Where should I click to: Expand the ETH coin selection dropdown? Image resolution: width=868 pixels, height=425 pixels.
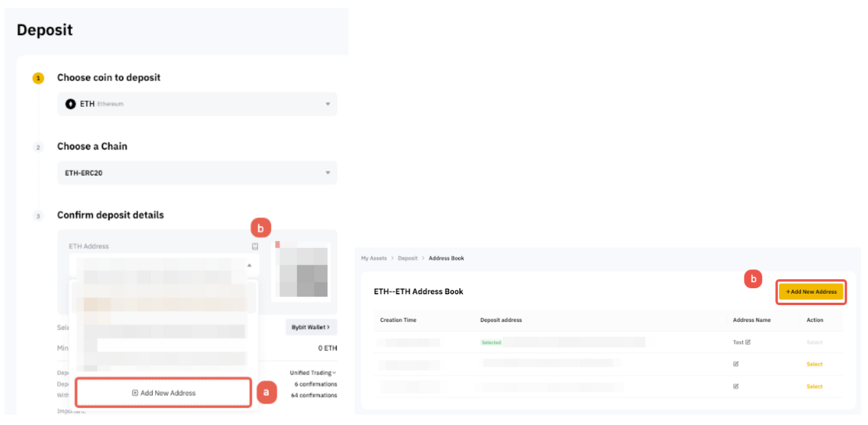coord(327,104)
